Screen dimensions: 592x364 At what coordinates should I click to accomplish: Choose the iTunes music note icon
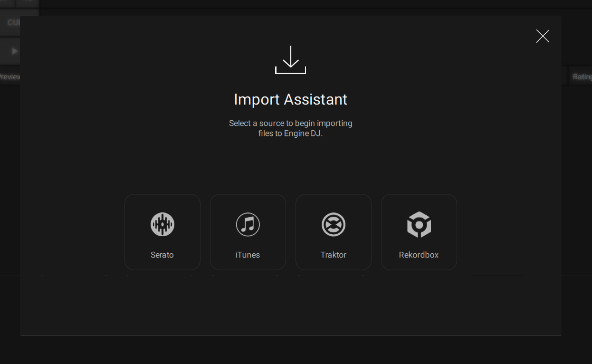click(x=248, y=224)
